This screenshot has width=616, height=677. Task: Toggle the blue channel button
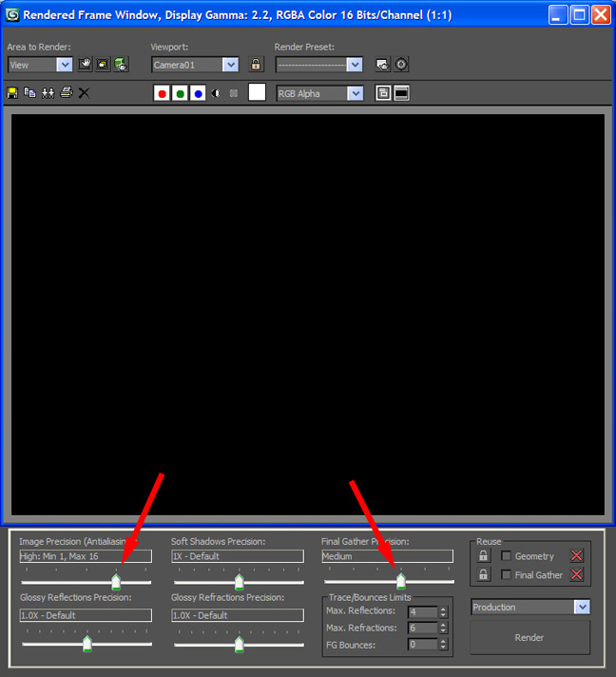click(x=198, y=93)
